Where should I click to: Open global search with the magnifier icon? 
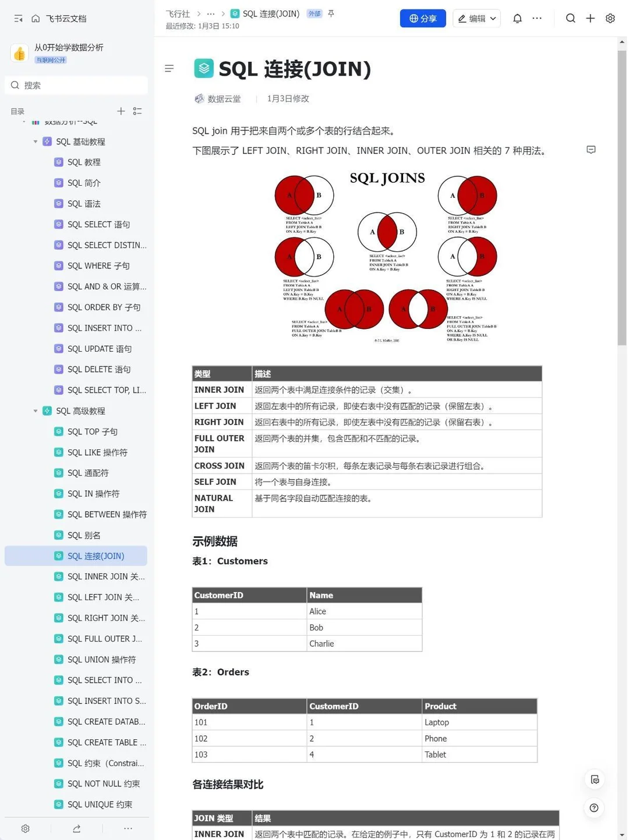tap(571, 18)
